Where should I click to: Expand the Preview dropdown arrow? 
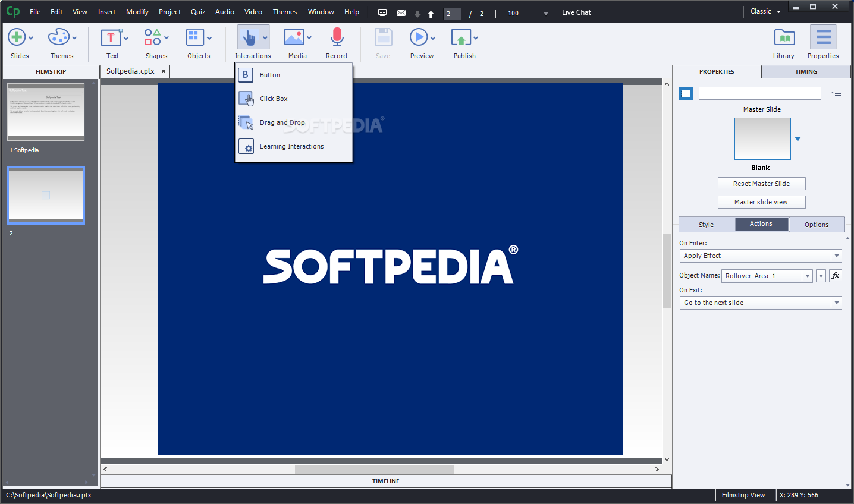433,38
